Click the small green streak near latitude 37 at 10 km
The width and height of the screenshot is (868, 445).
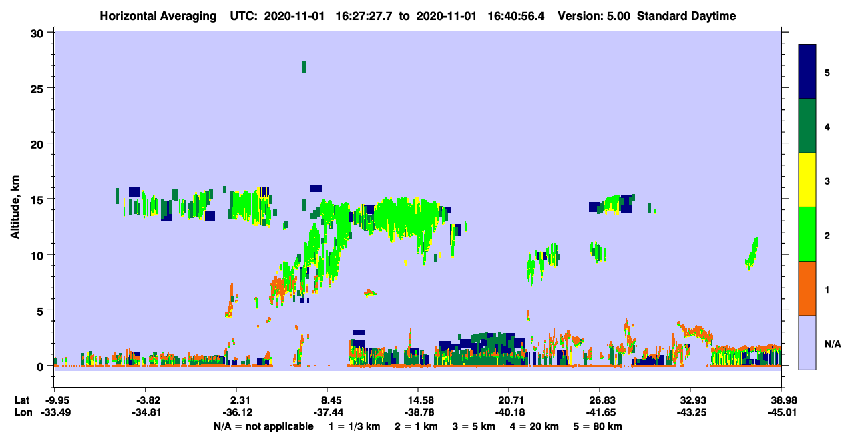pyautogui.click(x=752, y=253)
